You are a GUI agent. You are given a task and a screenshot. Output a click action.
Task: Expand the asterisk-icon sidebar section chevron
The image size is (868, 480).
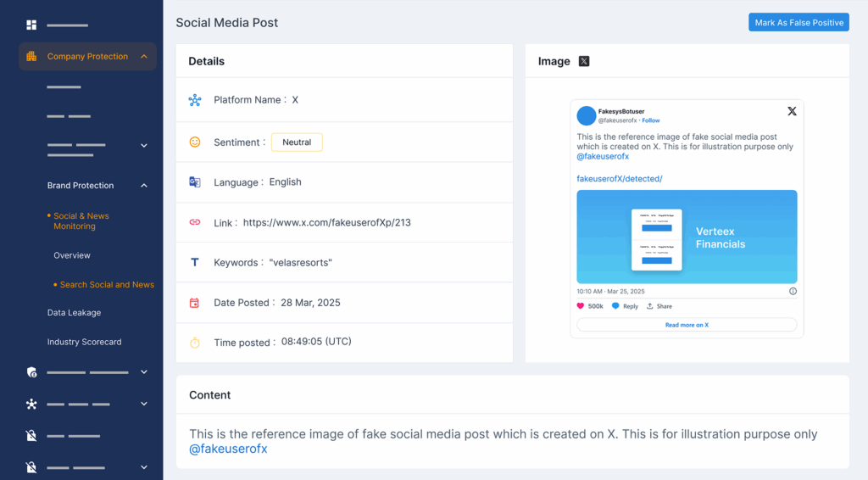click(144, 405)
